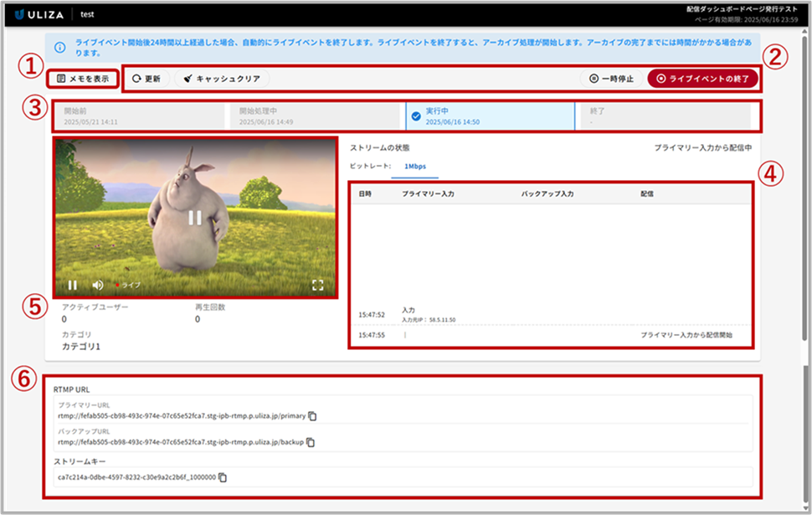The height and width of the screenshot is (515, 812).
Task: Copy the プライマリーURL to clipboard
Action: (x=312, y=416)
